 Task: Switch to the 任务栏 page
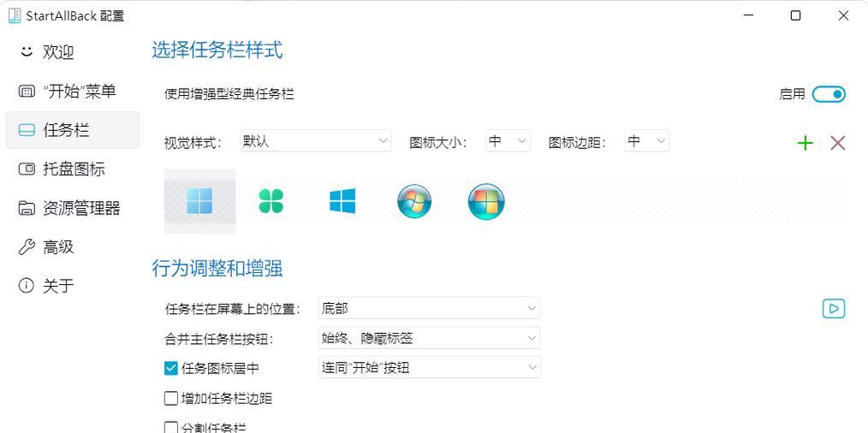[x=73, y=130]
